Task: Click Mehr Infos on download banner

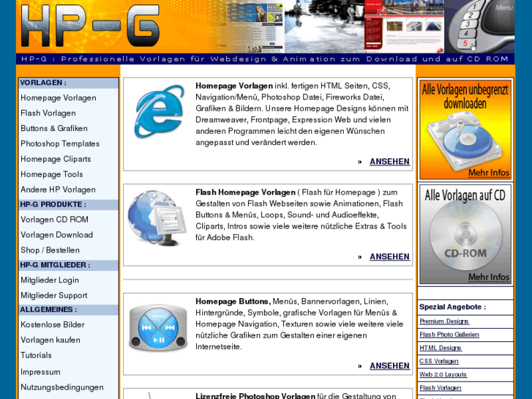Action: point(489,173)
